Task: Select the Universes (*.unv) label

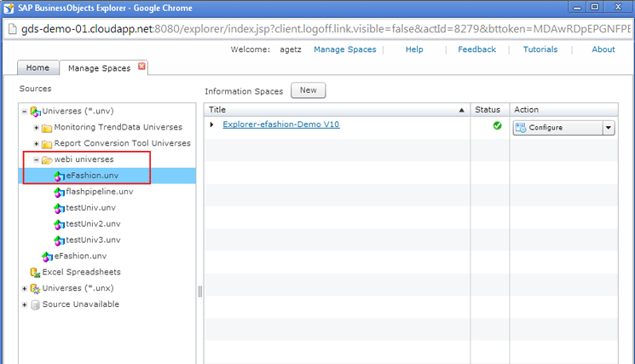Action: 78,111
